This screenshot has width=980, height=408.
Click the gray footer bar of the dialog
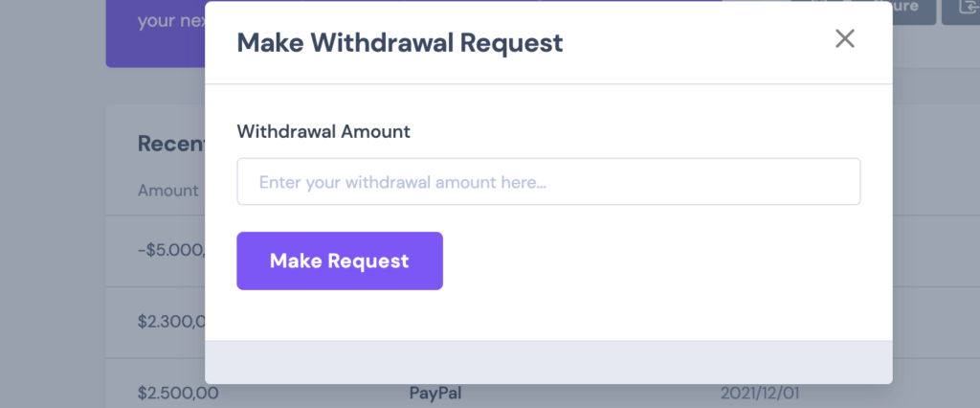tap(548, 362)
